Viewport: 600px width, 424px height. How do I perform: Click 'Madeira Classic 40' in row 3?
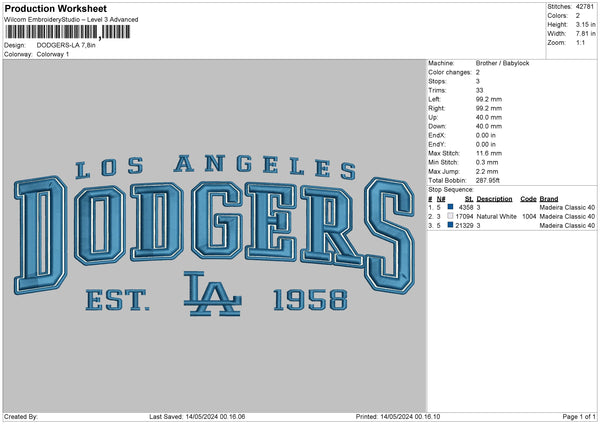(x=567, y=226)
